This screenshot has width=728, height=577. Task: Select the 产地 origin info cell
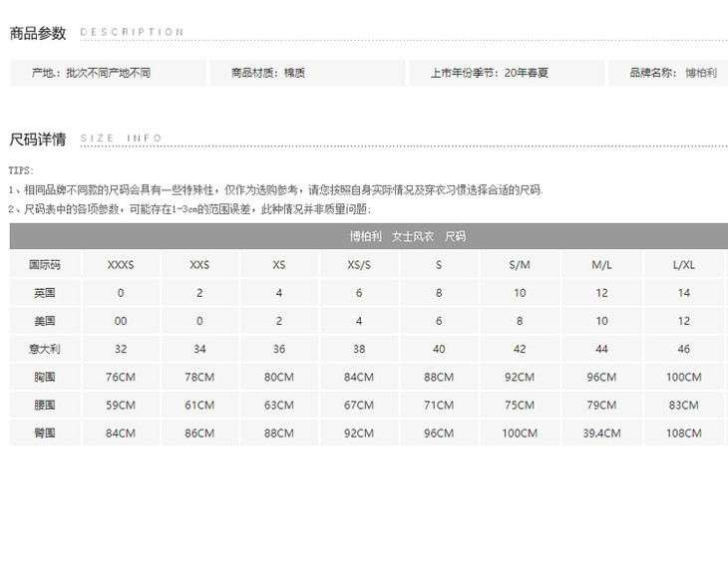pos(92,73)
